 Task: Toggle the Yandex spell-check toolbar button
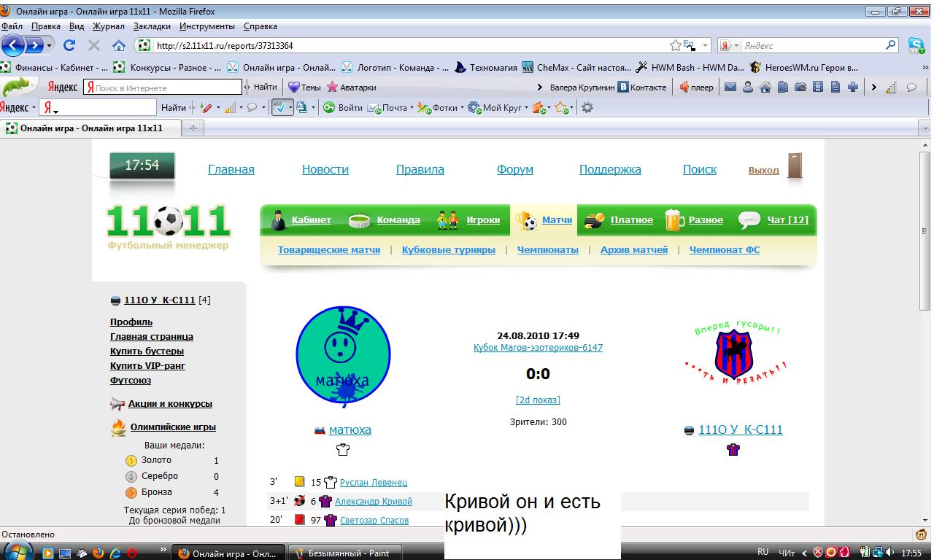[x=279, y=108]
